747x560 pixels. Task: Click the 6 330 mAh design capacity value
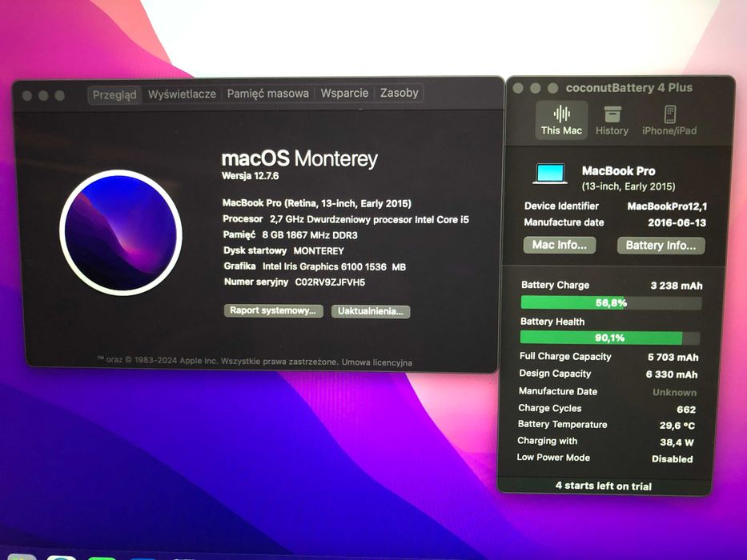(x=672, y=374)
